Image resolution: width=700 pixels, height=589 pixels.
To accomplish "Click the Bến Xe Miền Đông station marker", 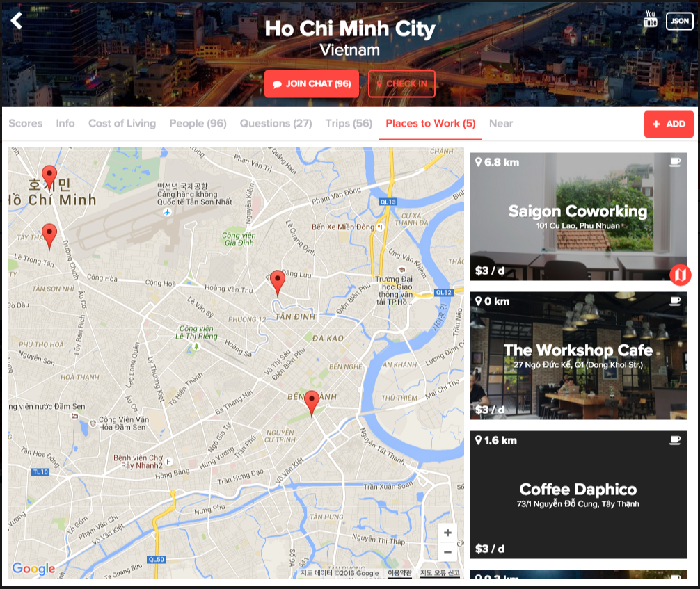I will pyautogui.click(x=380, y=227).
